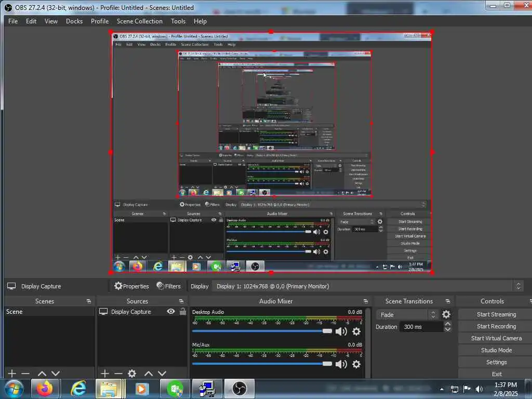The image size is (532, 399).
Task: Open Action Center flag icon in tray
Action: [x=467, y=389]
